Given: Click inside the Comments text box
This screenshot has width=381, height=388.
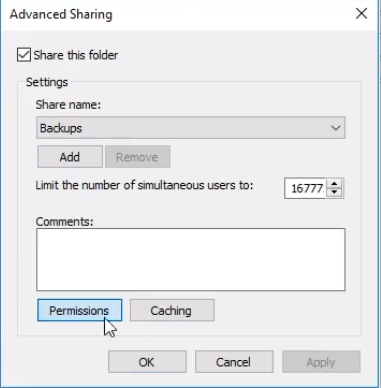Looking at the screenshot, I should [191, 259].
